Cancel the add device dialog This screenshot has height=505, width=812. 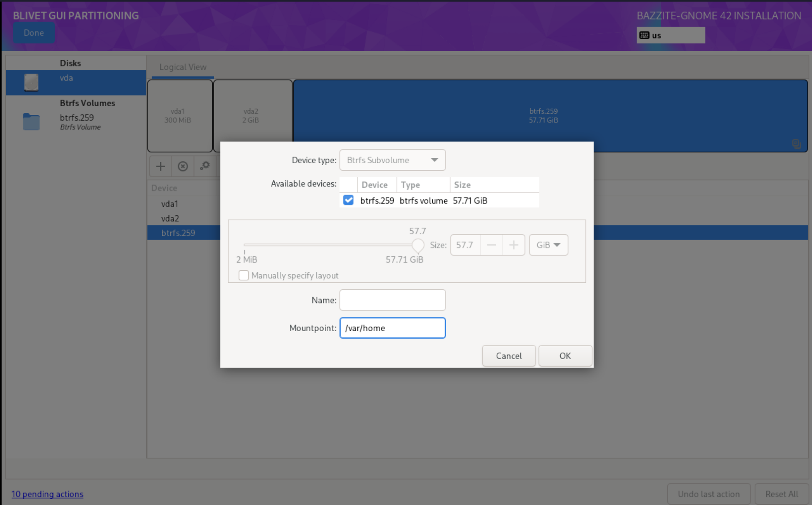click(x=508, y=356)
